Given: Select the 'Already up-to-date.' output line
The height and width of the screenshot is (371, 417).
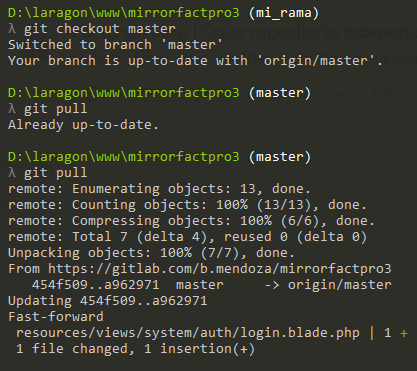Looking at the screenshot, I should tap(83, 125).
